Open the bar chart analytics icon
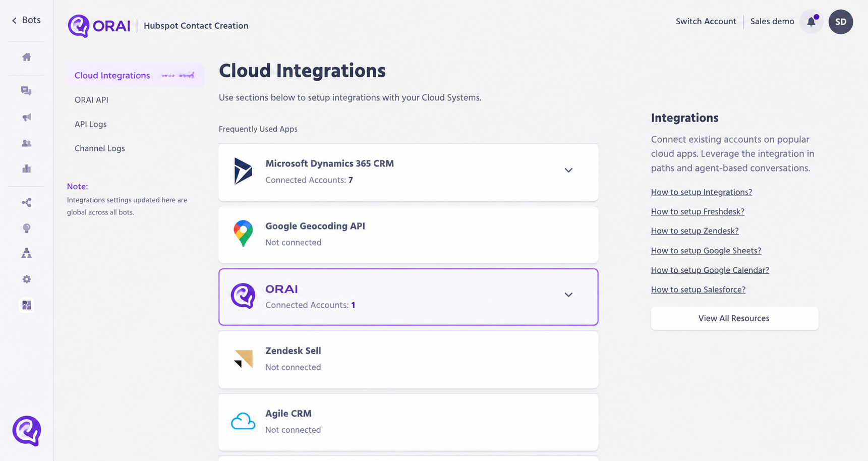Viewport: 868px width, 461px height. pos(27,168)
